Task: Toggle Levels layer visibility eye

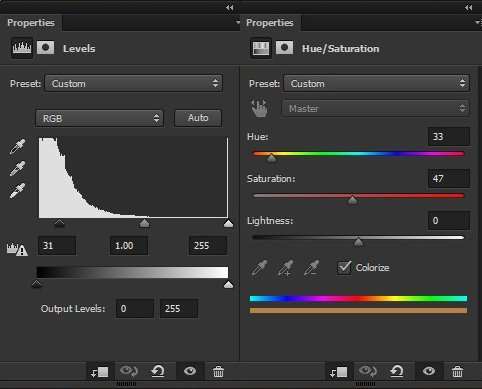Action: point(190,371)
